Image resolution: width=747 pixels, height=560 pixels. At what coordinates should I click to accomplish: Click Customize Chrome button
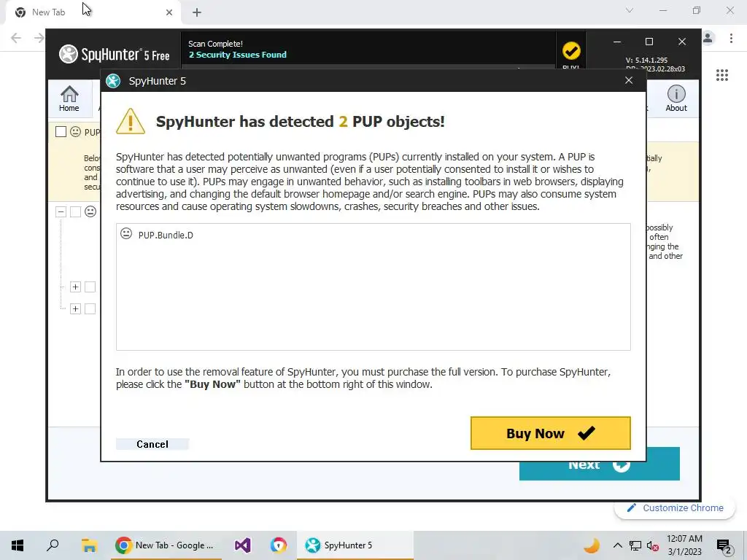(675, 508)
